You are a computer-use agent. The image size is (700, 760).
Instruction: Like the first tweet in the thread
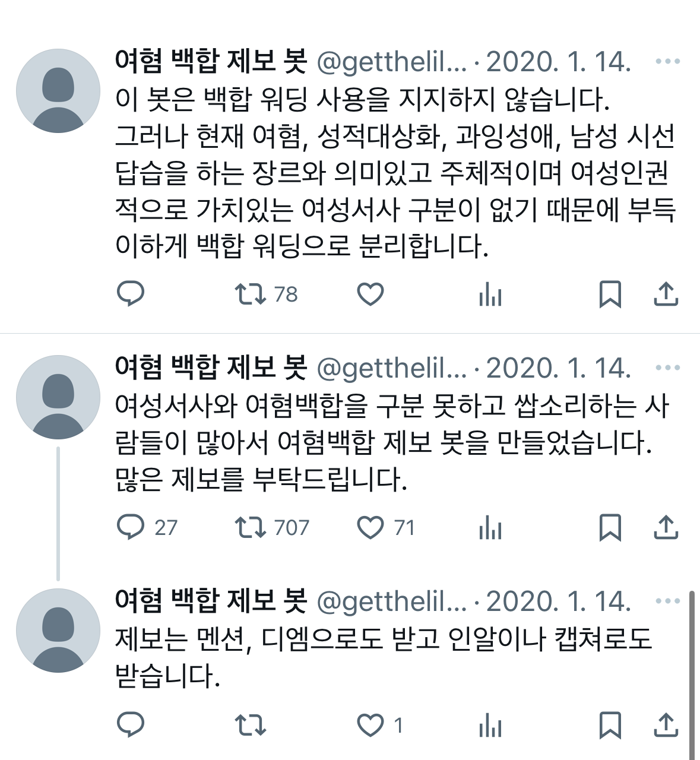[x=372, y=293]
